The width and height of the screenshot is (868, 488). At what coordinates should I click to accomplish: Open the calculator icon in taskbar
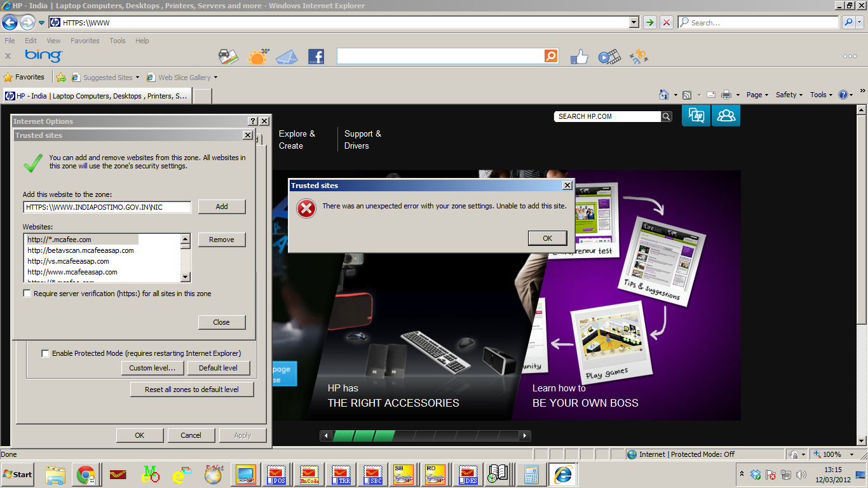pos(531,475)
